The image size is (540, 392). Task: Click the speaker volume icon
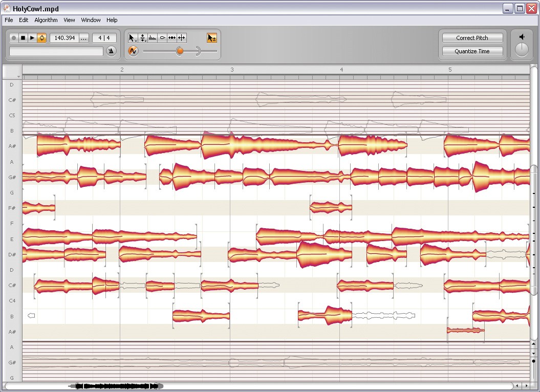pyautogui.click(x=522, y=37)
